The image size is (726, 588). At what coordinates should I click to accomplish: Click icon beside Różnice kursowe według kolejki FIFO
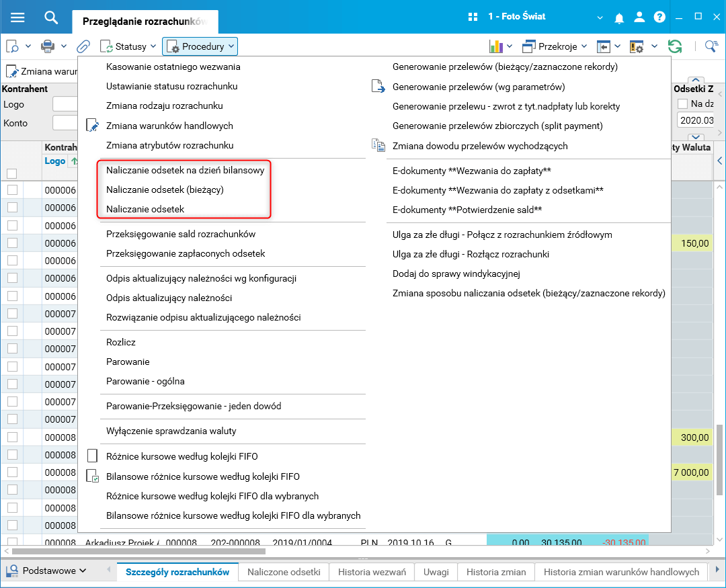93,456
